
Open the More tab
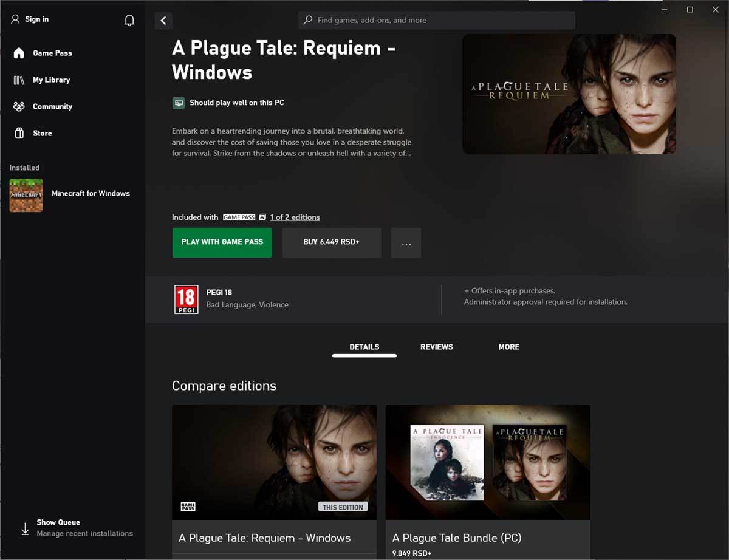point(508,347)
